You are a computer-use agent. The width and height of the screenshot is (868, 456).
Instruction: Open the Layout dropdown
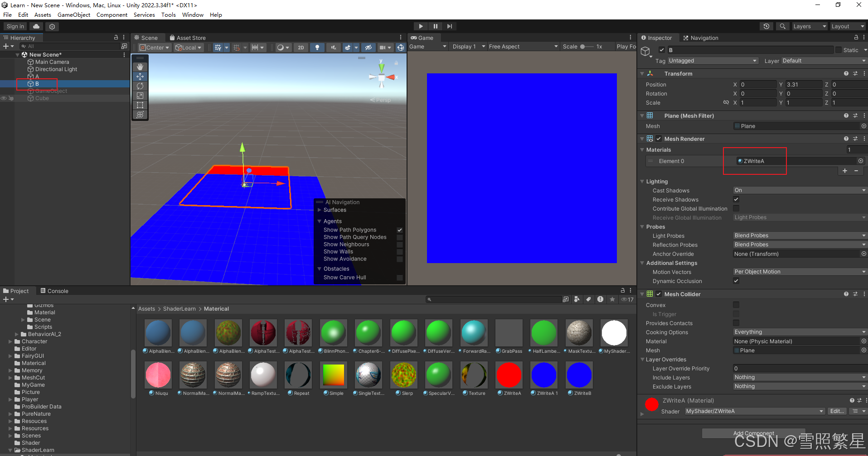click(848, 26)
